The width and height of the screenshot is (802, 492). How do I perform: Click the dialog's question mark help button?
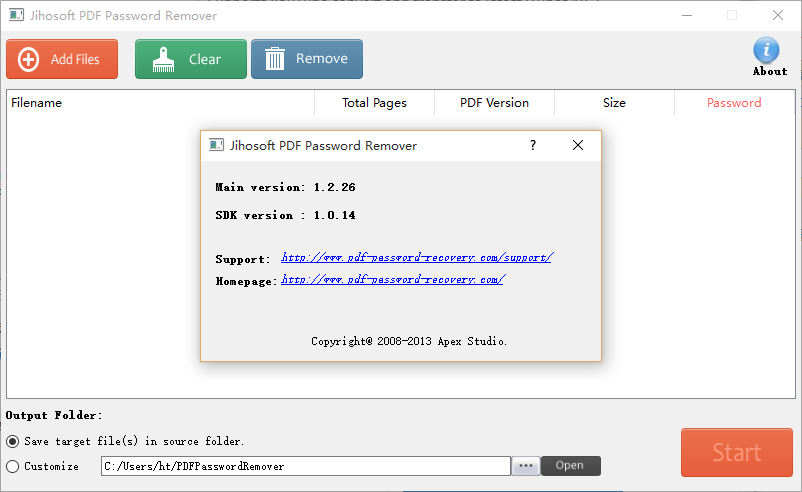click(532, 145)
